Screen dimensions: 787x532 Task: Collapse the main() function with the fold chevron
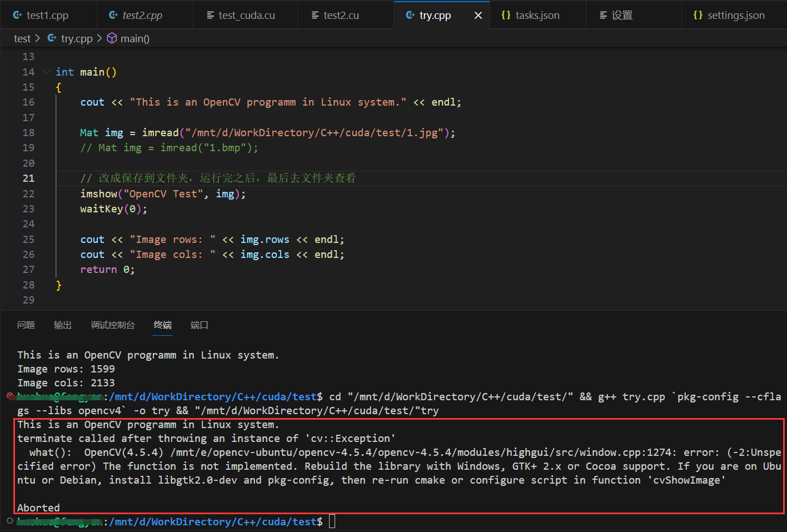(46, 72)
